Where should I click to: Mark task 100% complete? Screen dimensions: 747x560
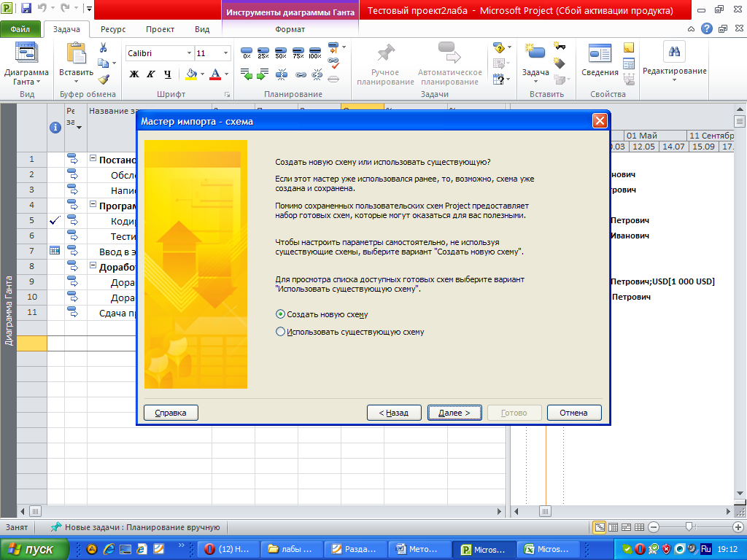315,52
